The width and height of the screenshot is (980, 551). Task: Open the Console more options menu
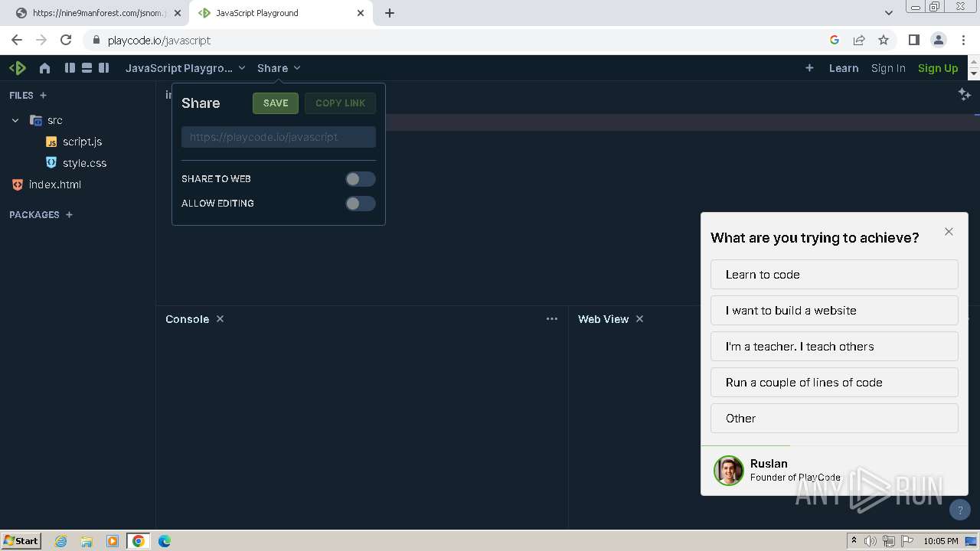tap(552, 318)
